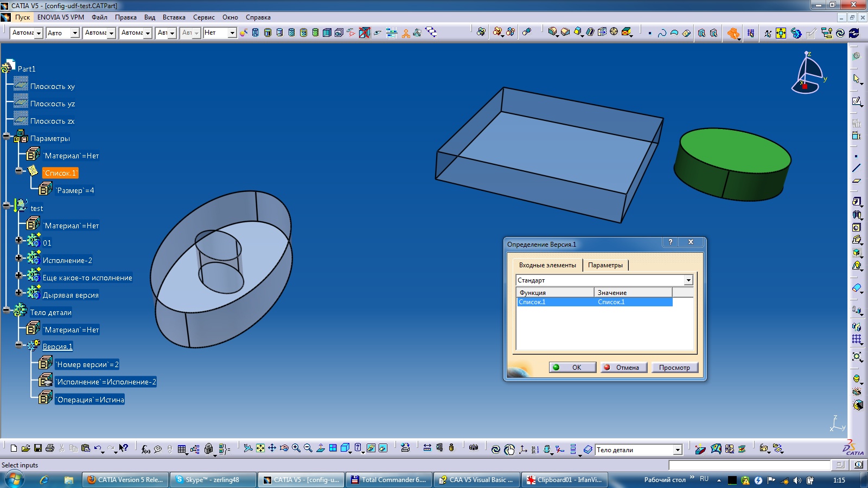
Task: Select the `Размер`=4 parameter in the tree
Action: pos(75,190)
